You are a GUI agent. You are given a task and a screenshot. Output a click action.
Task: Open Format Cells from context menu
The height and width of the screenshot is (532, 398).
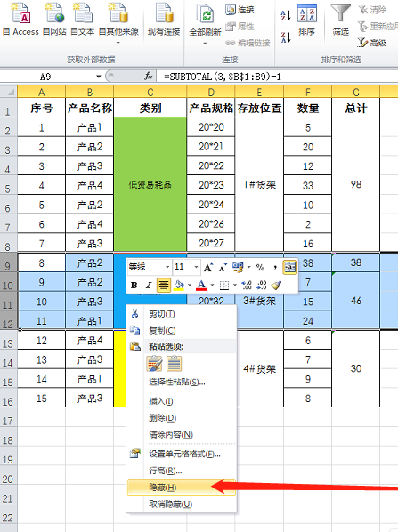click(x=182, y=454)
